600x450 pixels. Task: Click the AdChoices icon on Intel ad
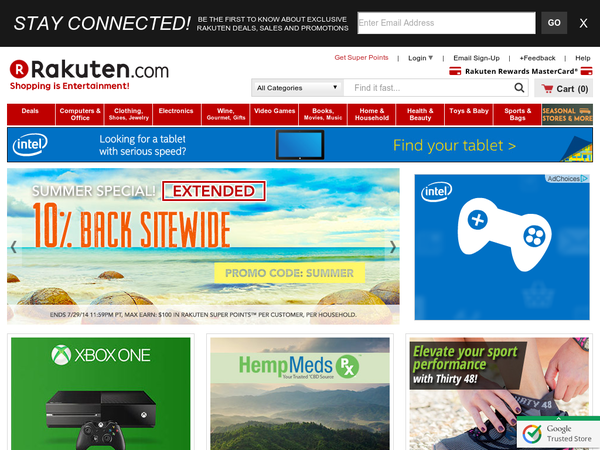tap(567, 179)
